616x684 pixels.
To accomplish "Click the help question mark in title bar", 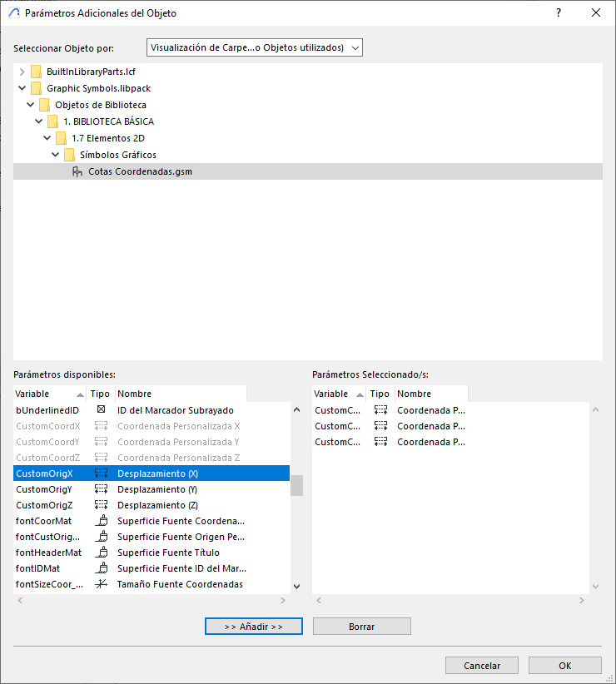I will (x=558, y=13).
